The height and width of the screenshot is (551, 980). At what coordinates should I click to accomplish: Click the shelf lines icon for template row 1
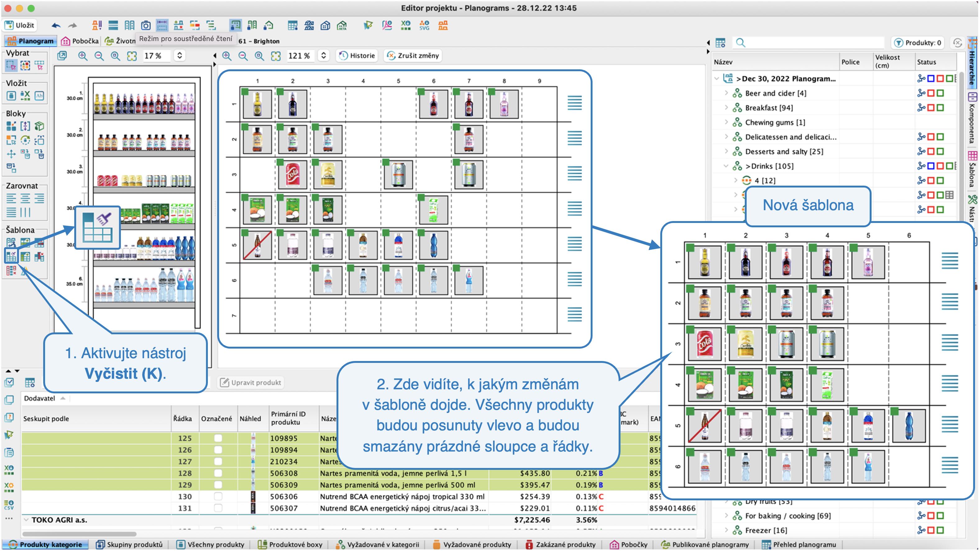pyautogui.click(x=575, y=103)
